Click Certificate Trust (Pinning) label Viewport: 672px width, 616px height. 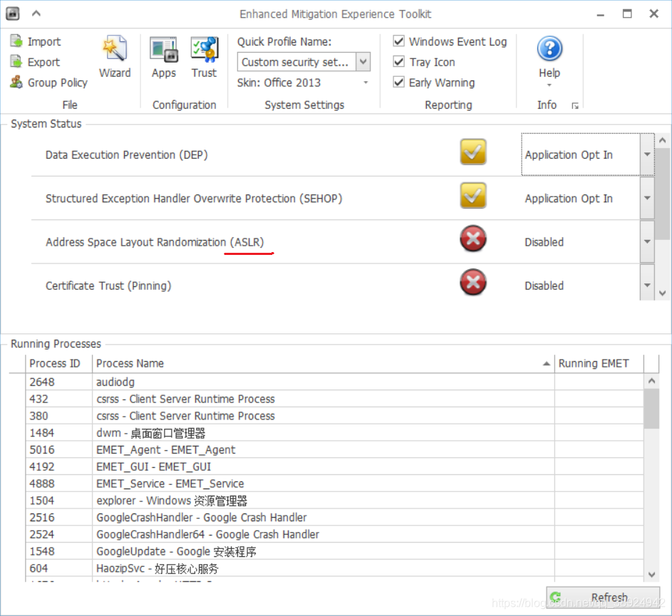(x=108, y=286)
